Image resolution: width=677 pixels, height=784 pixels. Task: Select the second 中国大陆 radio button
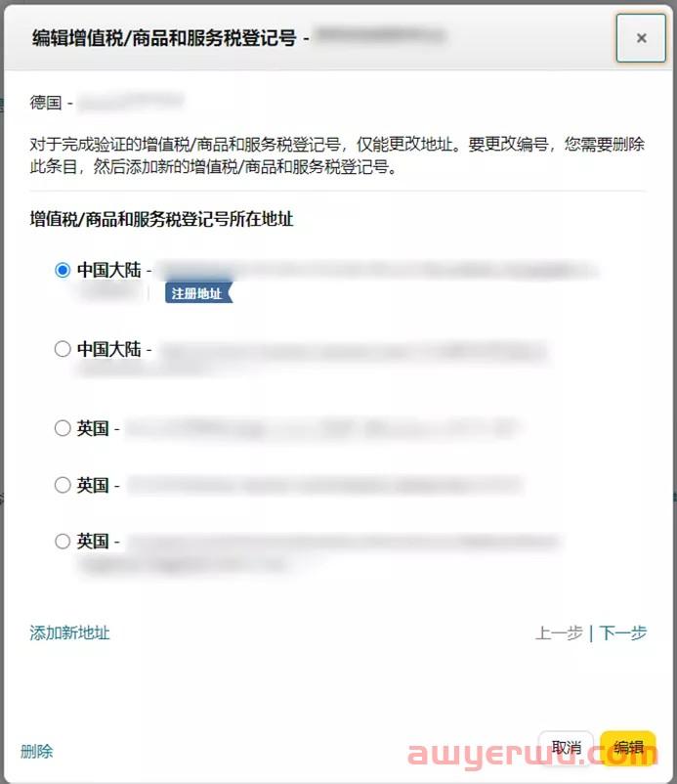(63, 349)
